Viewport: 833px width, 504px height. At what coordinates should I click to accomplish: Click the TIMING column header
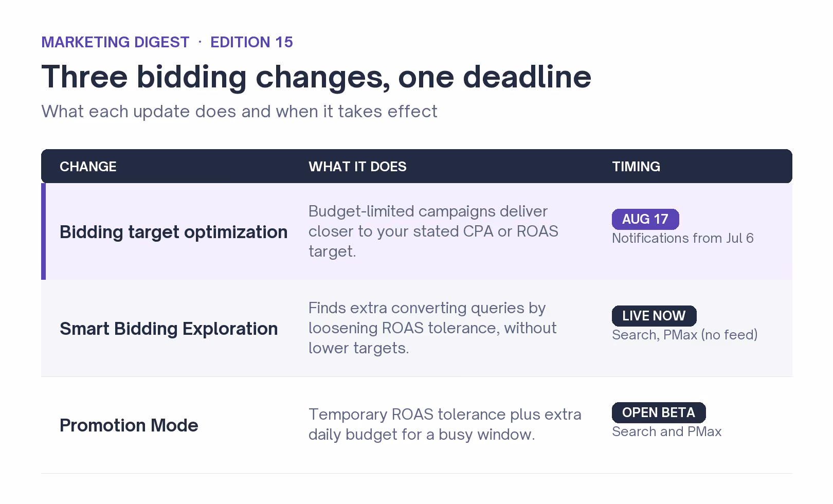[x=636, y=167]
